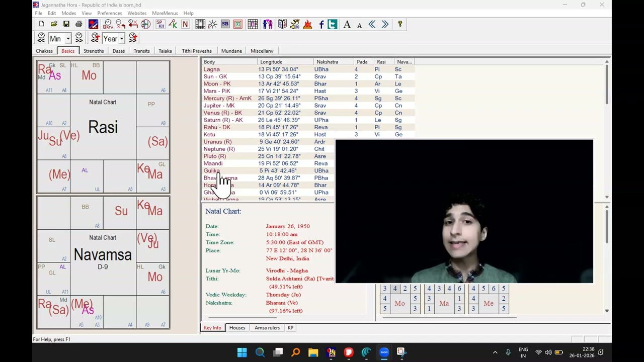644x362 pixels.
Task: Click the Facebook icon in toolbar
Action: click(321, 24)
